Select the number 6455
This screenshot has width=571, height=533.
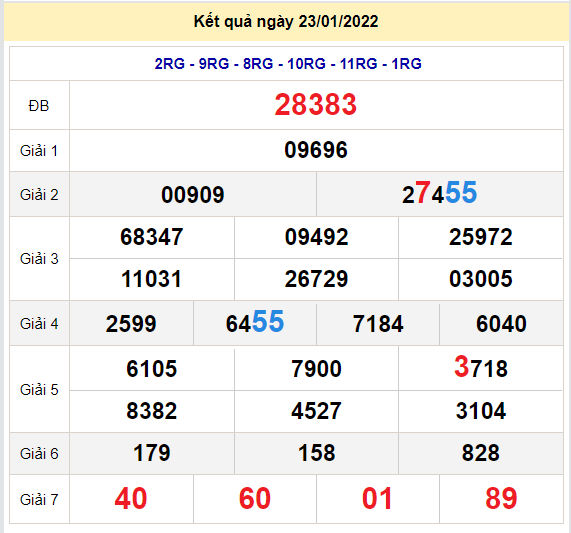(x=255, y=322)
